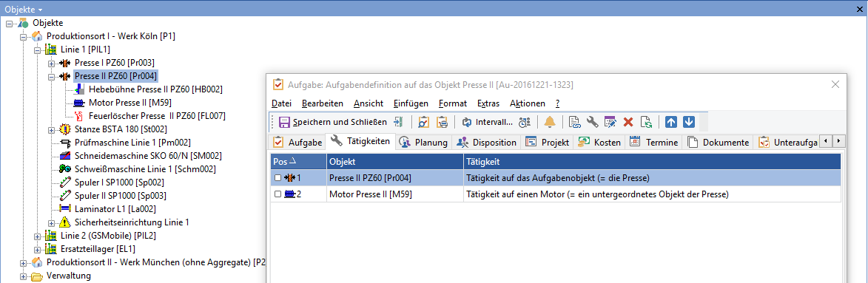Image resolution: width=868 pixels, height=283 pixels.
Task: Expand Produktionsort II - Werk München node
Action: coord(23,262)
